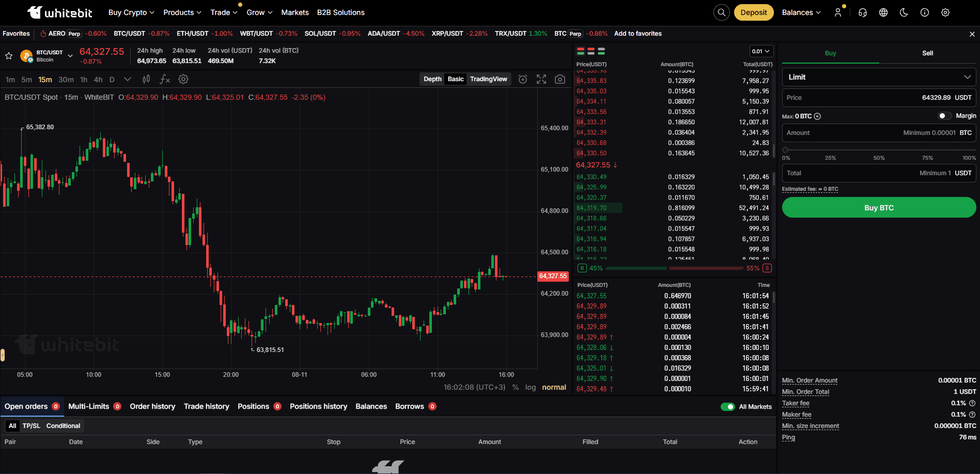Open the Limit order type dropdown
This screenshot has height=474, width=980.
[x=879, y=77]
